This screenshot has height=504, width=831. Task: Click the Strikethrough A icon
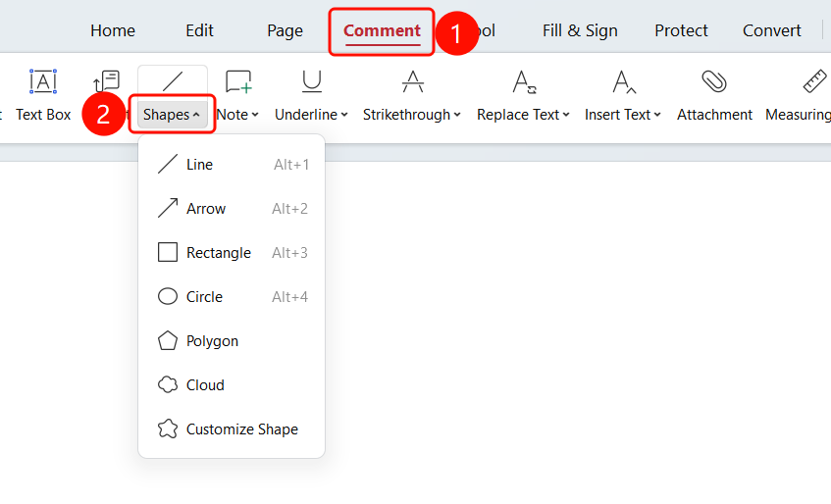[x=412, y=81]
